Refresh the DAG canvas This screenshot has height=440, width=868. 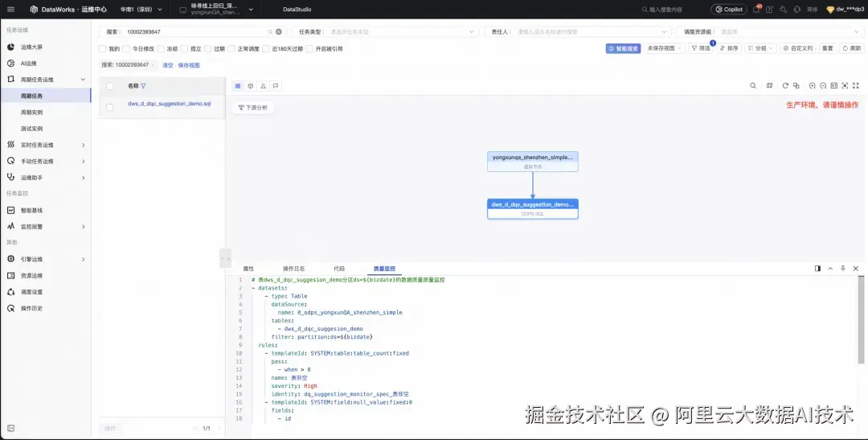point(785,86)
